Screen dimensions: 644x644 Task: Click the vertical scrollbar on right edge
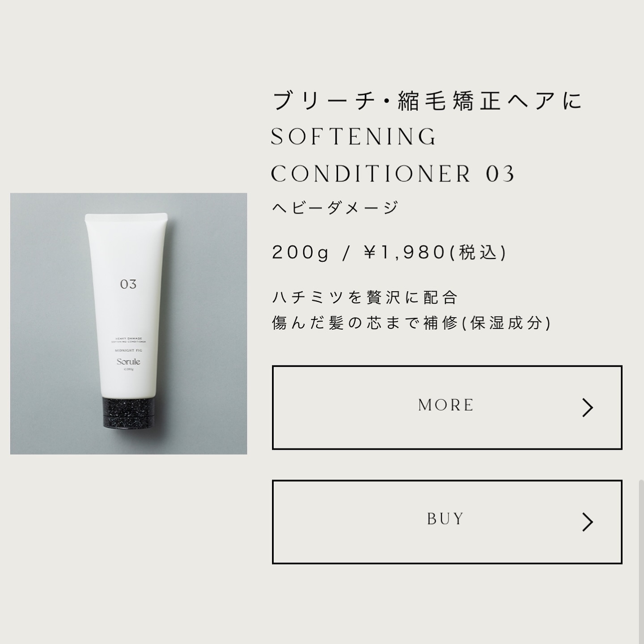pos(642,561)
